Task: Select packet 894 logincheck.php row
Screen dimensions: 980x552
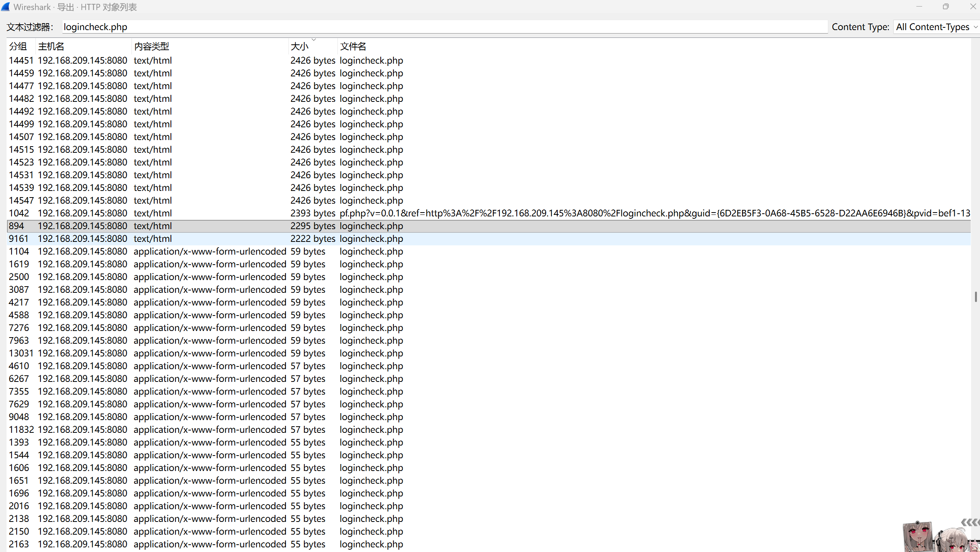Action: tap(231, 226)
